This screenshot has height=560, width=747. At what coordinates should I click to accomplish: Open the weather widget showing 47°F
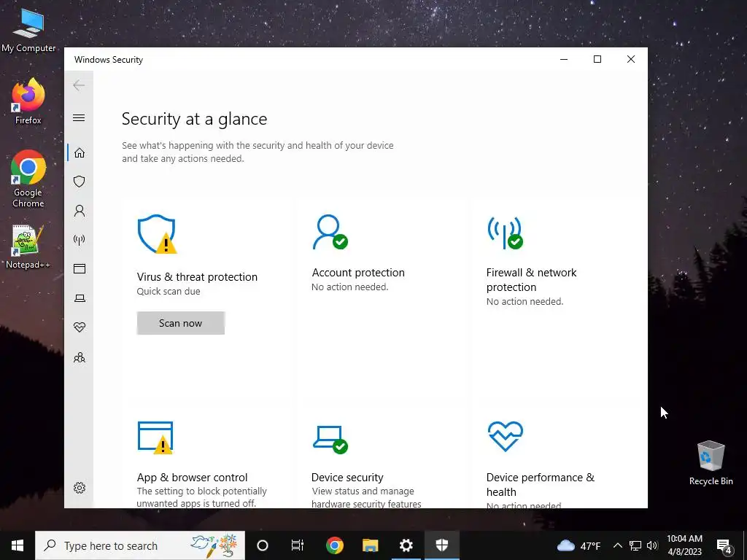(578, 545)
